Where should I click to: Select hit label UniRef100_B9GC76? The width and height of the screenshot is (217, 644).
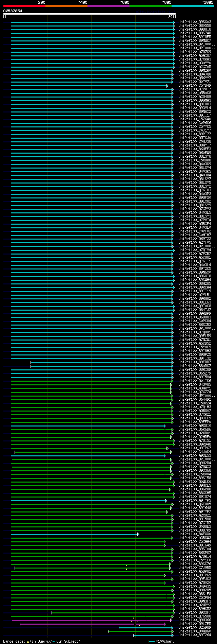195,564
